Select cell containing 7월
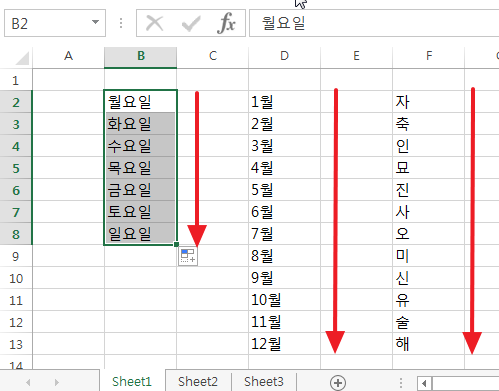 284,234
